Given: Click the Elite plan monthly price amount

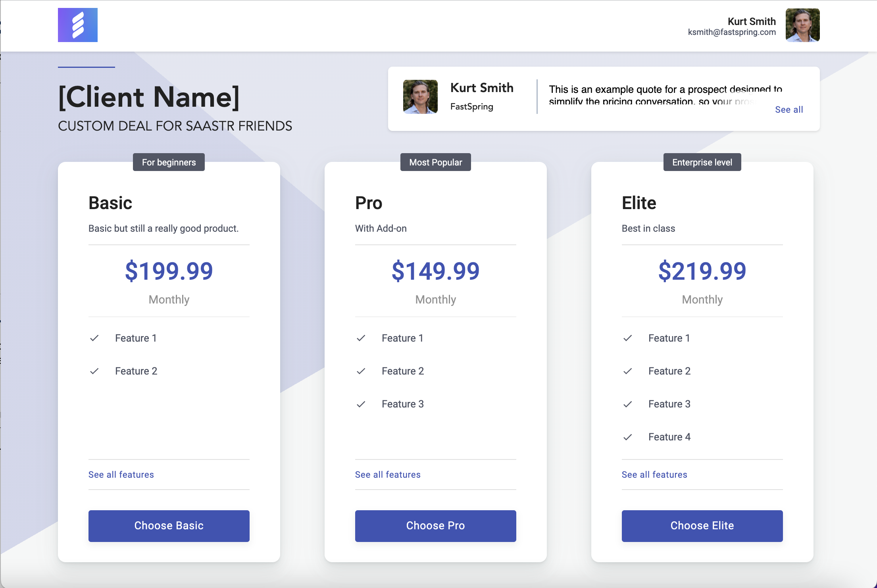Looking at the screenshot, I should tap(702, 271).
